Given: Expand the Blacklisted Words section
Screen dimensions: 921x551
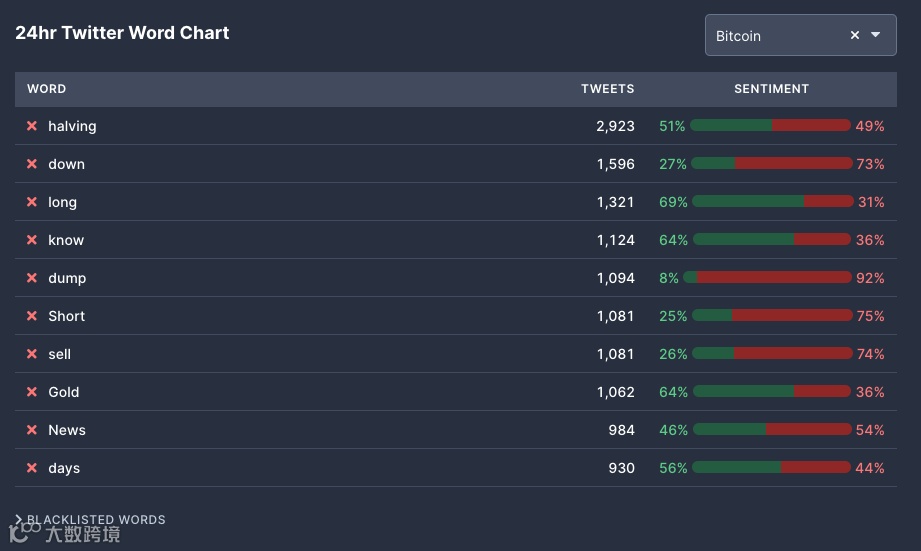Looking at the screenshot, I should [90, 520].
